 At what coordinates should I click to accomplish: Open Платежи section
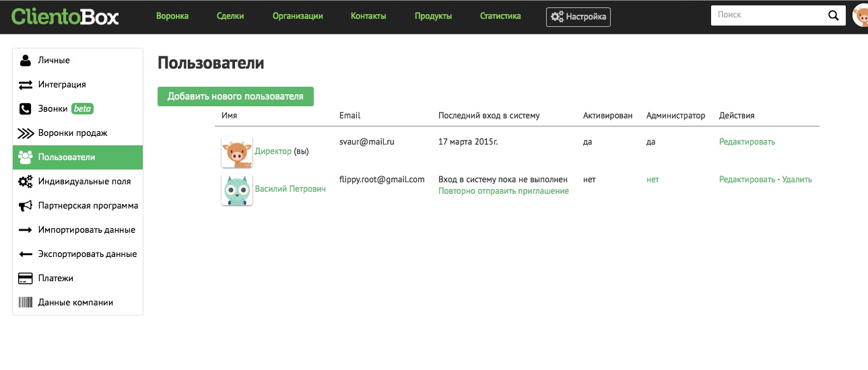click(x=78, y=279)
